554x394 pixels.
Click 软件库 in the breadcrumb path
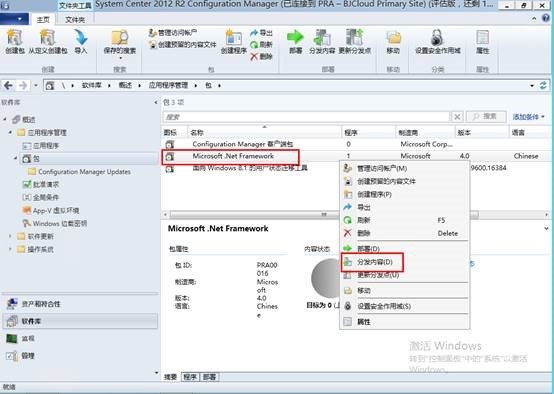[x=92, y=85]
